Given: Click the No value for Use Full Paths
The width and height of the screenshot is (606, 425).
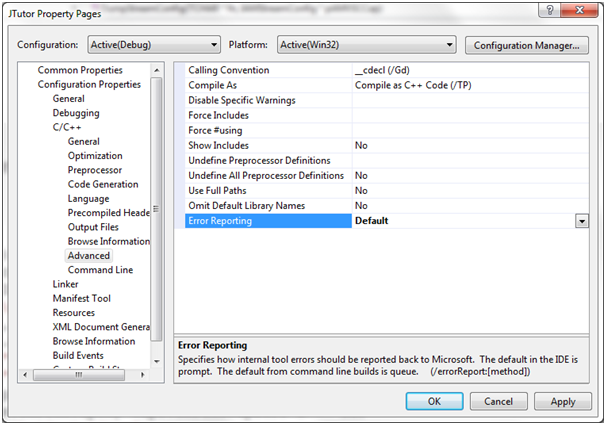Looking at the screenshot, I should pyautogui.click(x=361, y=190).
